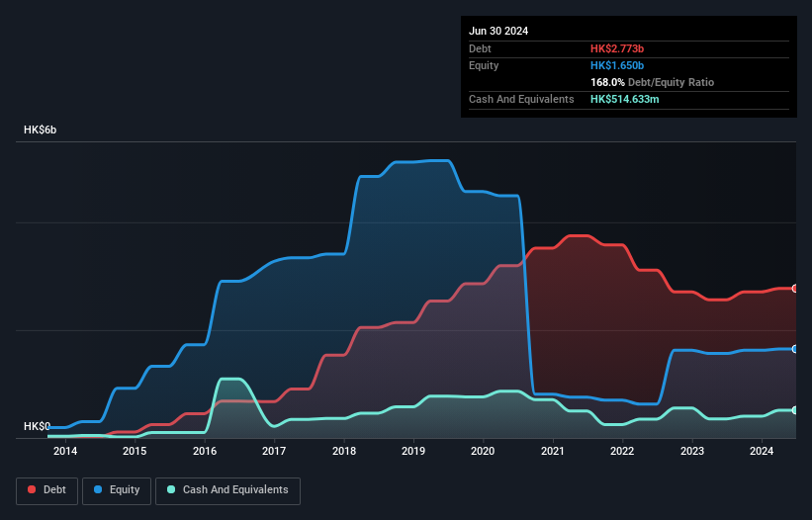Click the Equity label in tooltip

[484, 65]
